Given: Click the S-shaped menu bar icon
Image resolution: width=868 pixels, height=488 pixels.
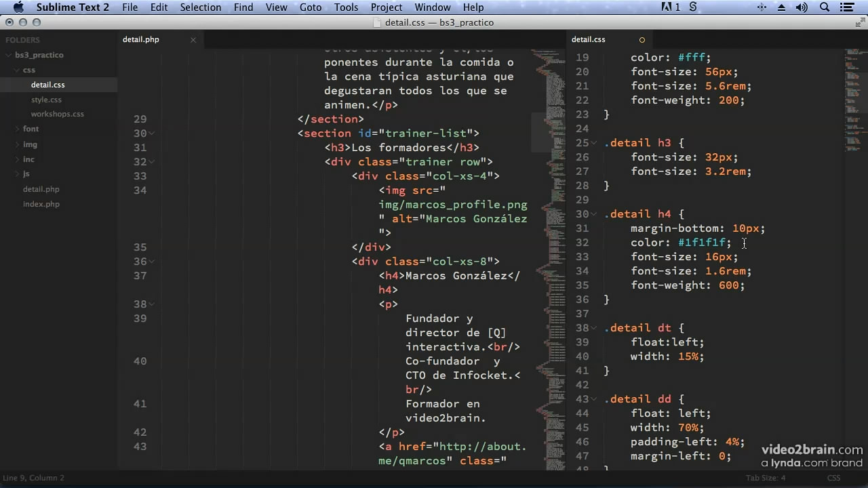Looking at the screenshot, I should pyautogui.click(x=693, y=7).
